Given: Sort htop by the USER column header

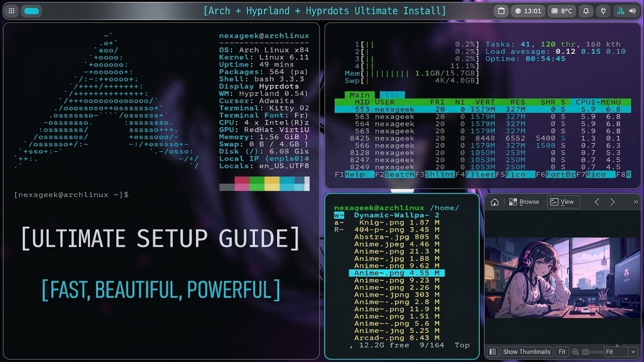Looking at the screenshot, I should coord(385,102).
